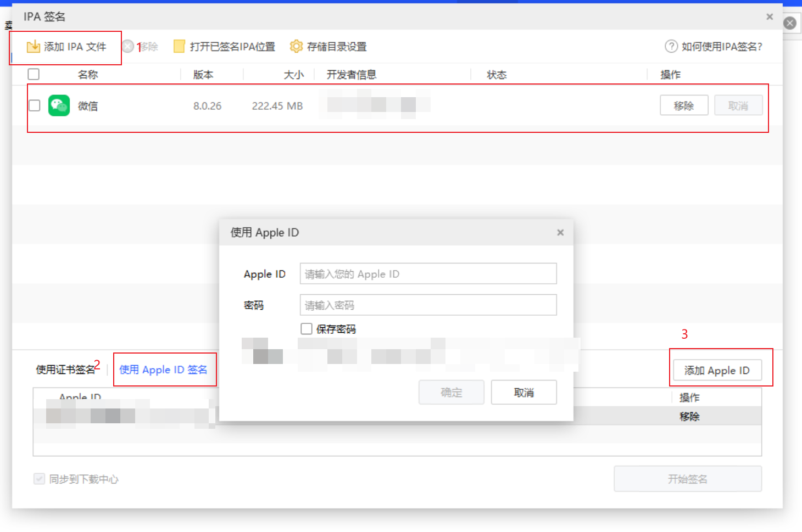Viewport: 802px width, 532px height.
Task: Click Remove link in Apple ID table
Action: 689,417
